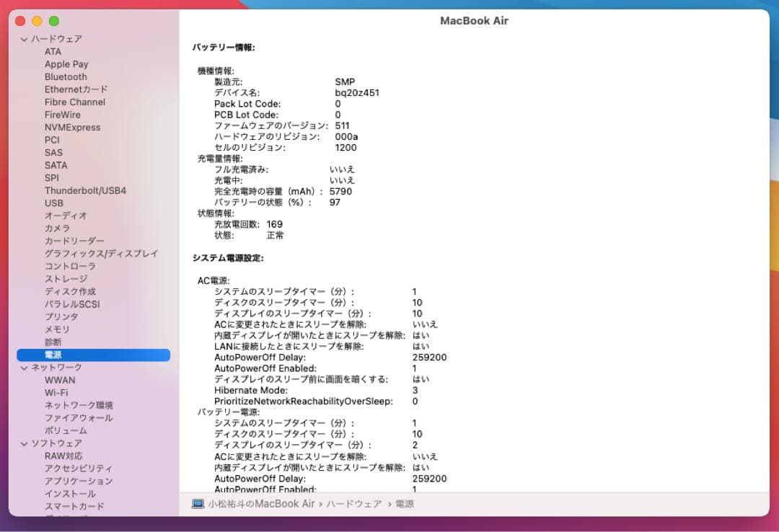Screen dimensions: 779x532
Task: Open Apple Pay information
Action: click(x=66, y=63)
